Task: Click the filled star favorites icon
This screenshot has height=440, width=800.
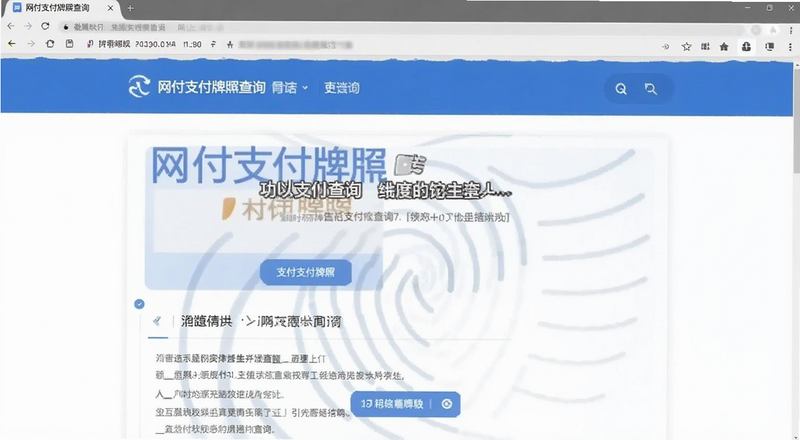Action: pyautogui.click(x=724, y=47)
